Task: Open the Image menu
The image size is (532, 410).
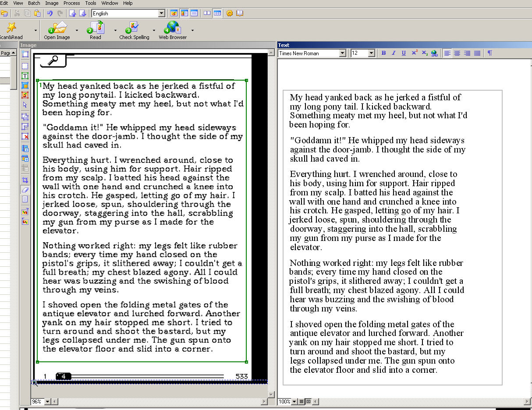Action: pyautogui.click(x=52, y=3)
